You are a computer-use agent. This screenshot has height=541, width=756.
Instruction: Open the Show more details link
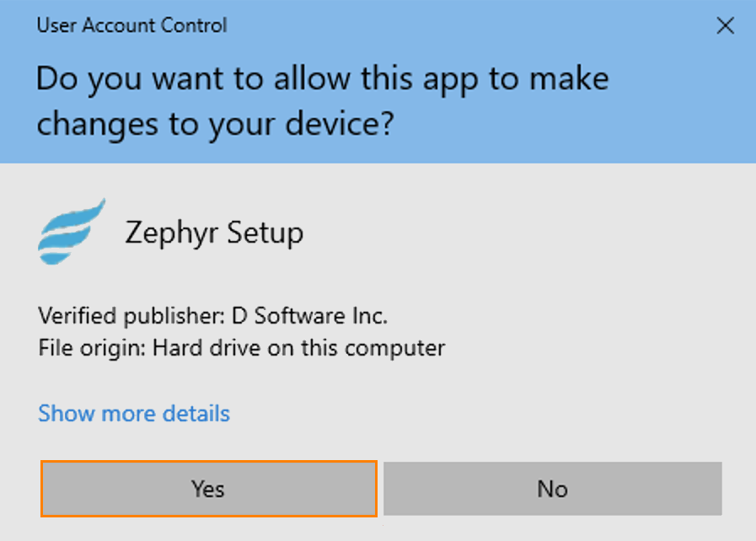pyautogui.click(x=134, y=414)
